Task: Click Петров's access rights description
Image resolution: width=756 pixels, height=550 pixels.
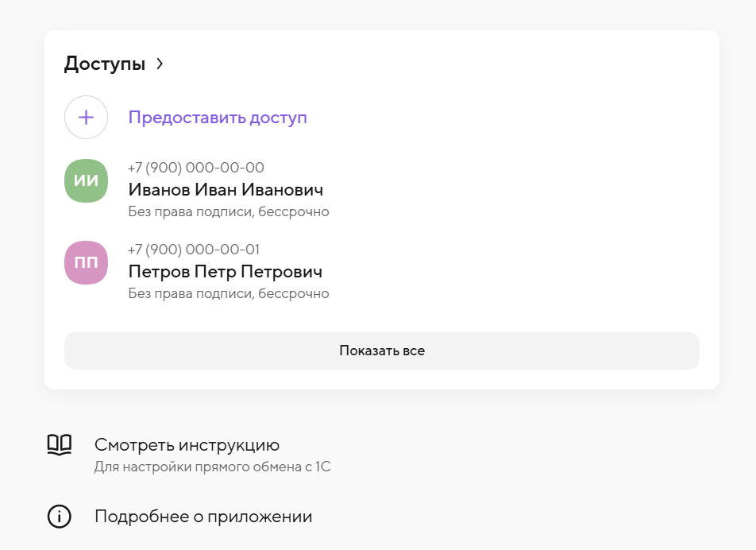Action: [x=229, y=294]
